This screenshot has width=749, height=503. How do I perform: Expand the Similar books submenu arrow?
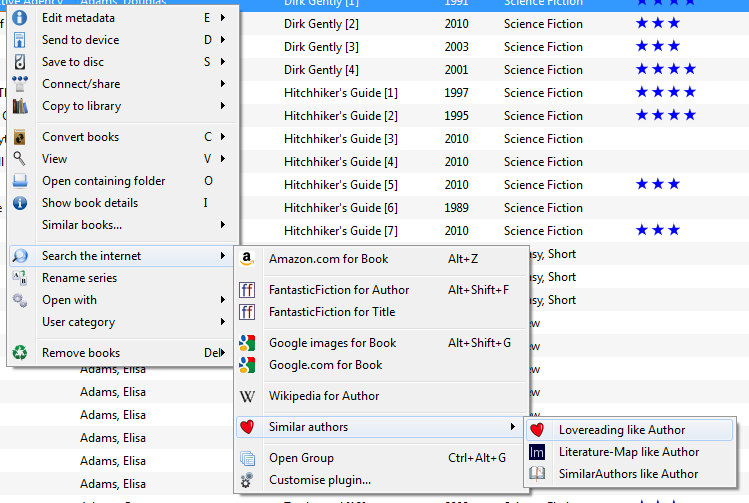point(223,225)
